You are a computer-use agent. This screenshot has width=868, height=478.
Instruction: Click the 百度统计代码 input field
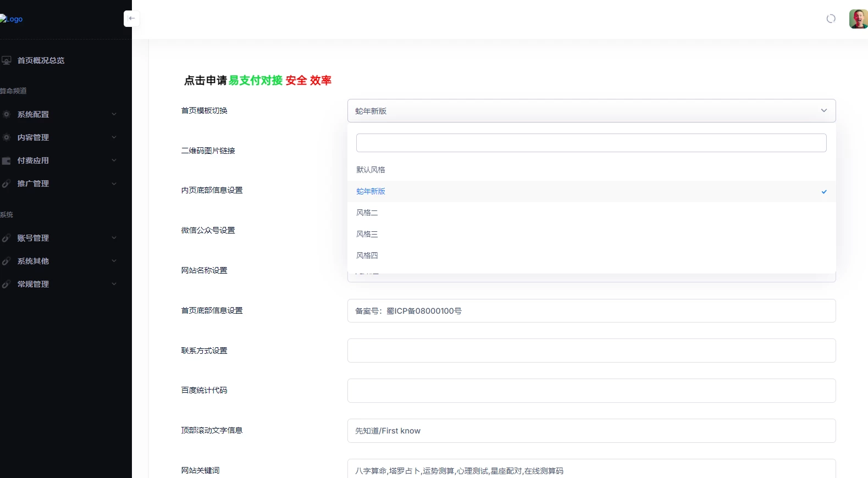click(x=591, y=391)
